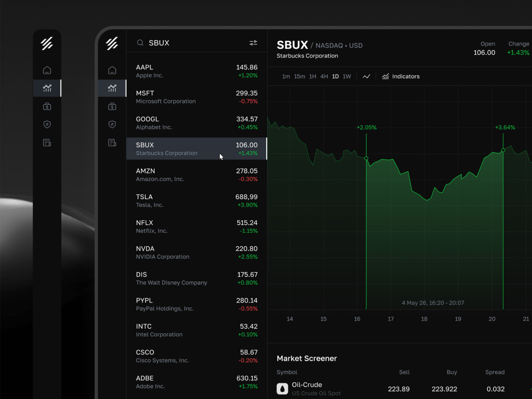
Task: Switch to the 1W timeframe
Action: [347, 76]
